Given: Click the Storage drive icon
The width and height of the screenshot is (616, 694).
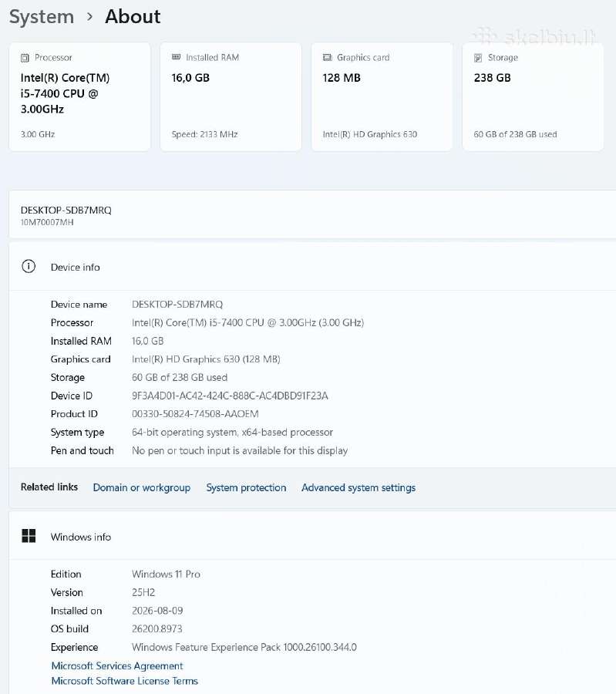Looking at the screenshot, I should pyautogui.click(x=478, y=58).
